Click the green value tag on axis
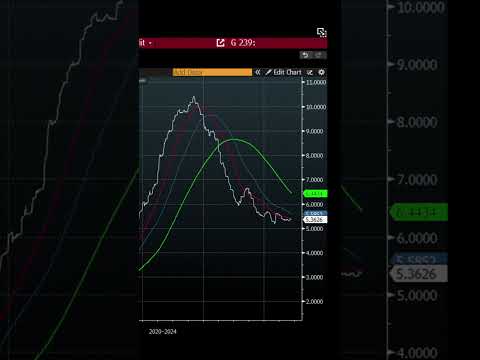 [x=315, y=193]
